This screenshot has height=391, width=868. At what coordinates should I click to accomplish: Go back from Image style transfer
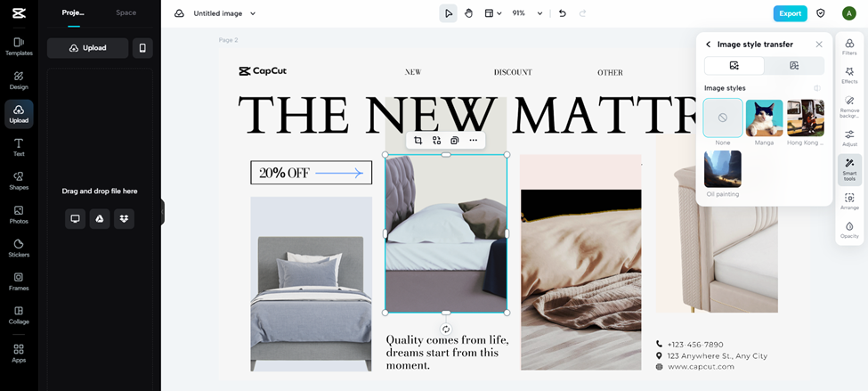708,45
